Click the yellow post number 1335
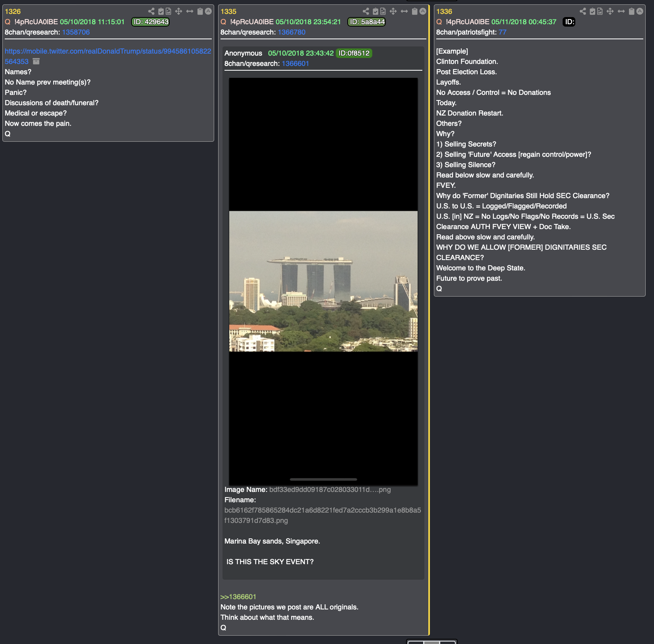This screenshot has width=654, height=644. pos(228,12)
